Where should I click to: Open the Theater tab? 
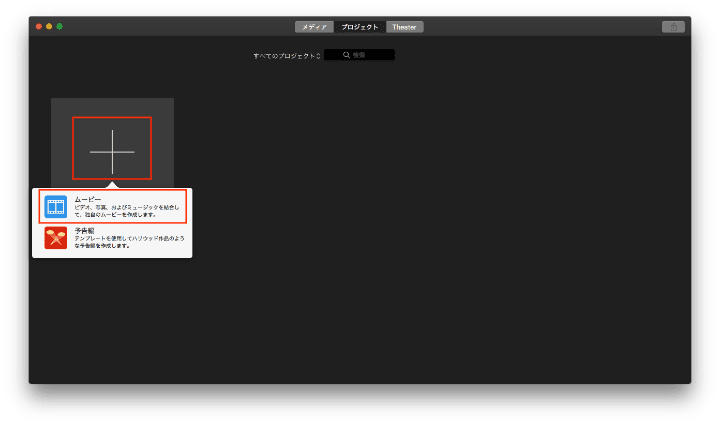click(405, 27)
